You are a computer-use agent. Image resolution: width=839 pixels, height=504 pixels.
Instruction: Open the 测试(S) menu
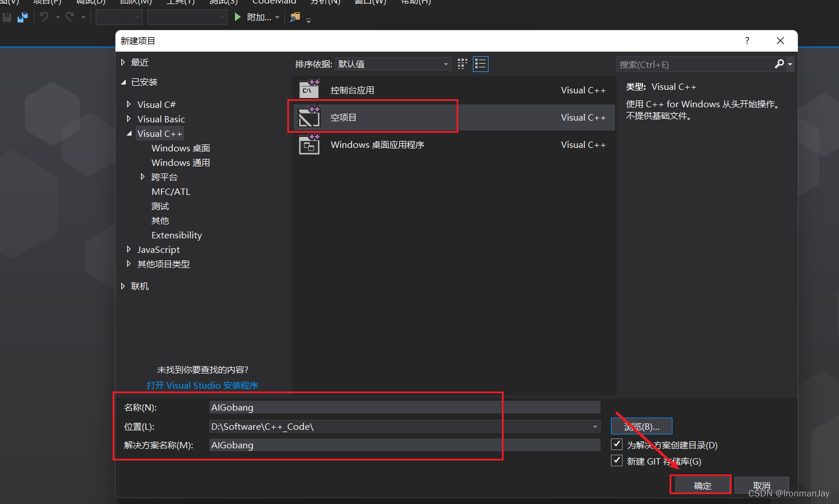point(223,2)
